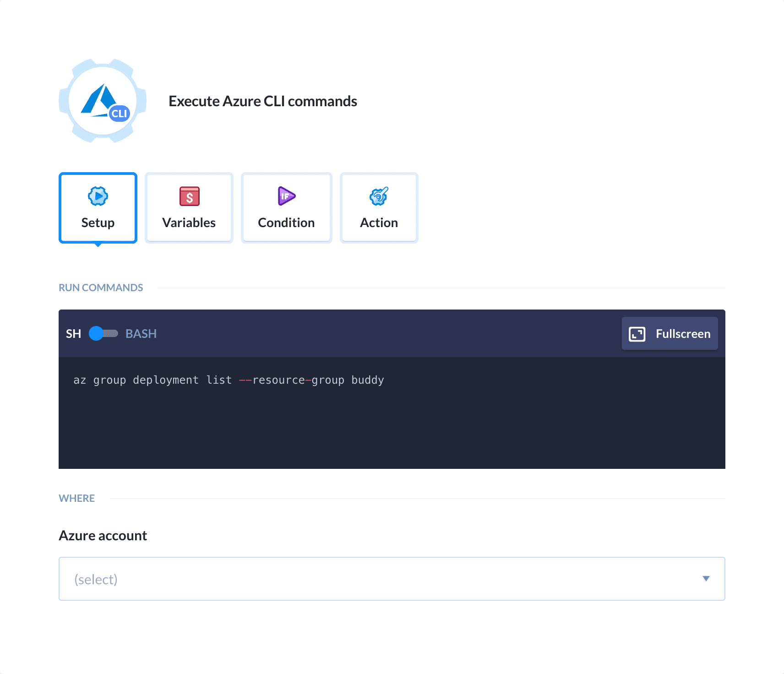Click the (select) placeholder text

click(x=96, y=579)
